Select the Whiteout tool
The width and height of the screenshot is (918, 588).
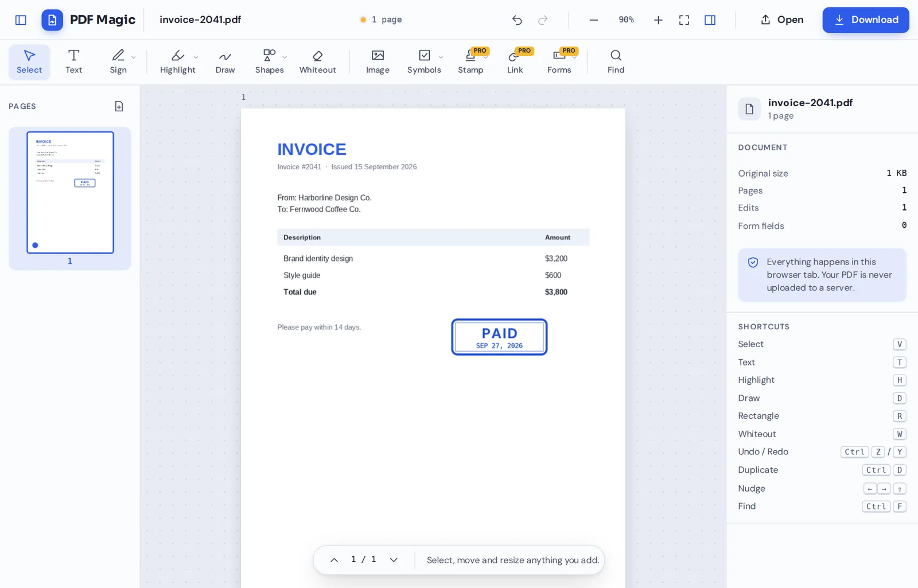[x=317, y=62]
